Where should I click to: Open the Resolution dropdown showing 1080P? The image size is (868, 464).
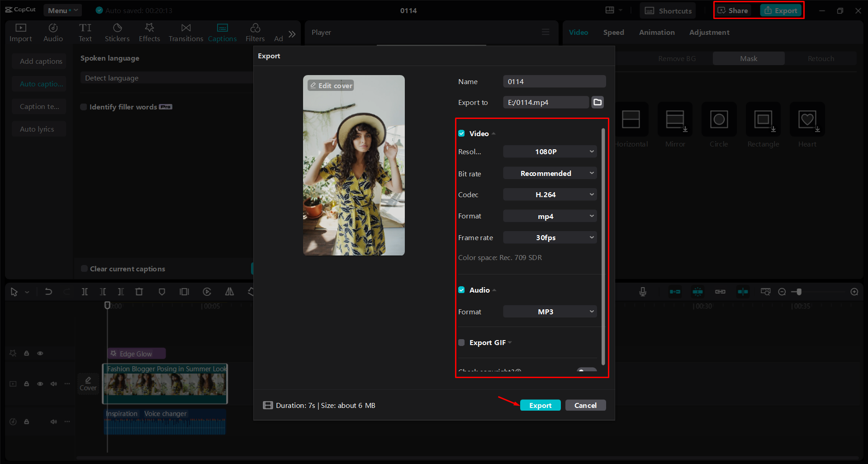(550, 151)
